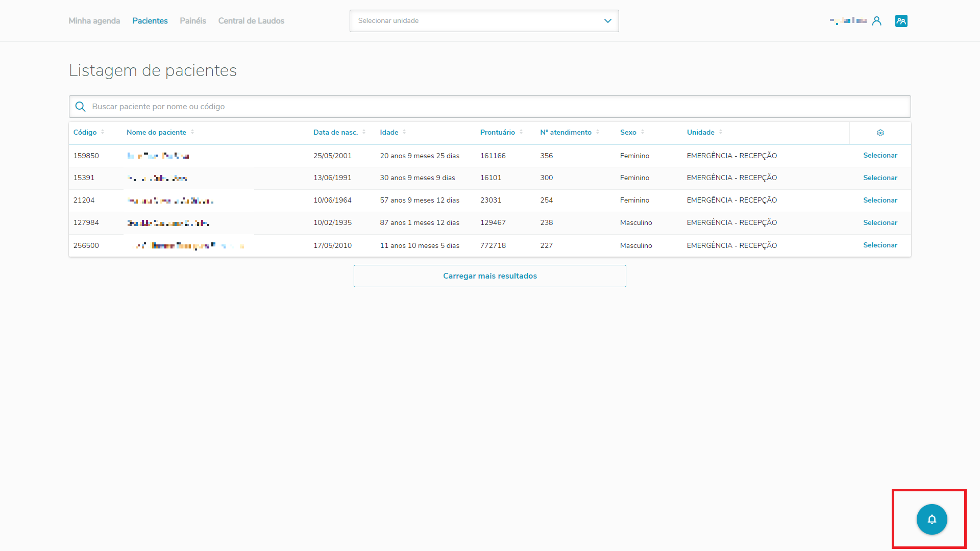The image size is (980, 551).
Task: Select patient with código 256500
Action: 880,245
